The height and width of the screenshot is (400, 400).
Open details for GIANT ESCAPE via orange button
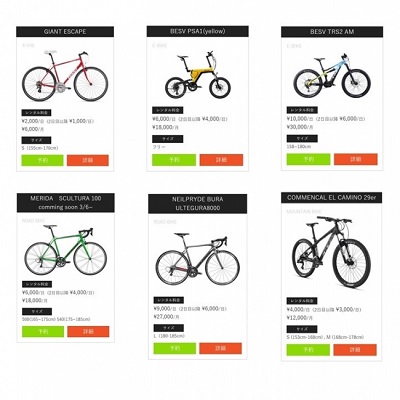point(88,160)
